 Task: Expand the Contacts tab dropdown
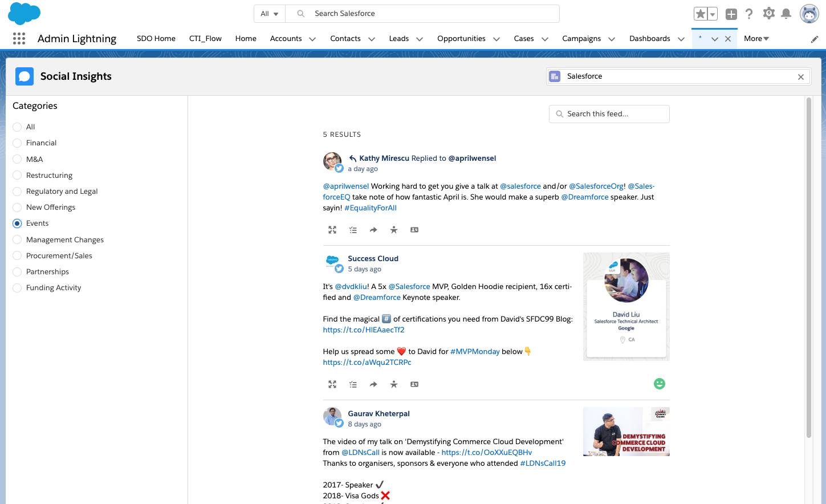[372, 39]
